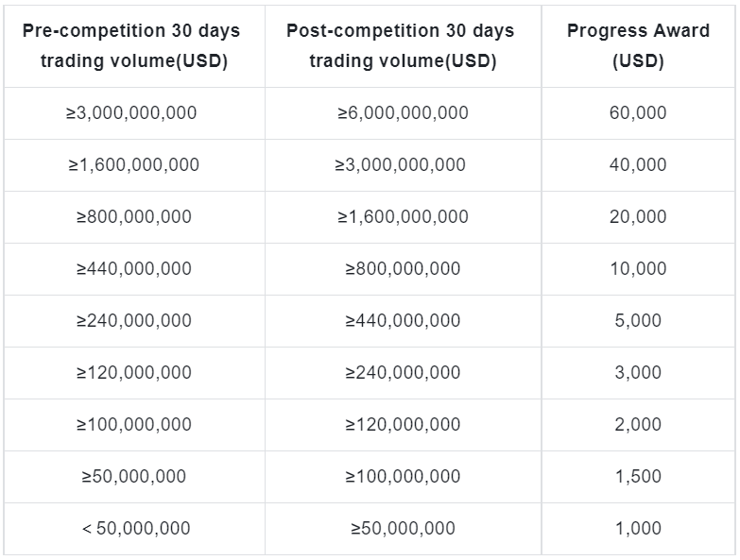Image resolution: width=740 pixels, height=560 pixels.
Task: Select the < 50,000,000 pre-competition cell
Action: tap(135, 528)
